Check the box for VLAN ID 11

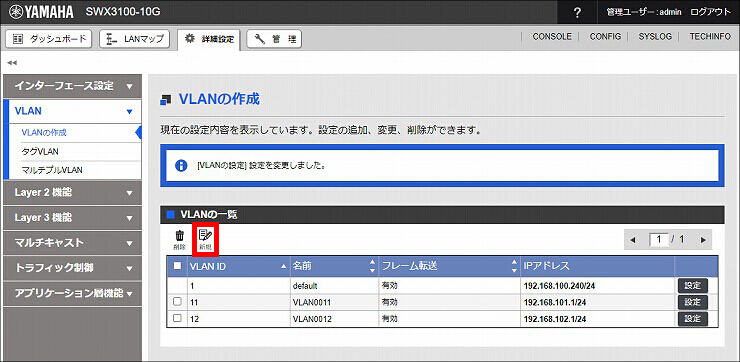pyautogui.click(x=177, y=302)
